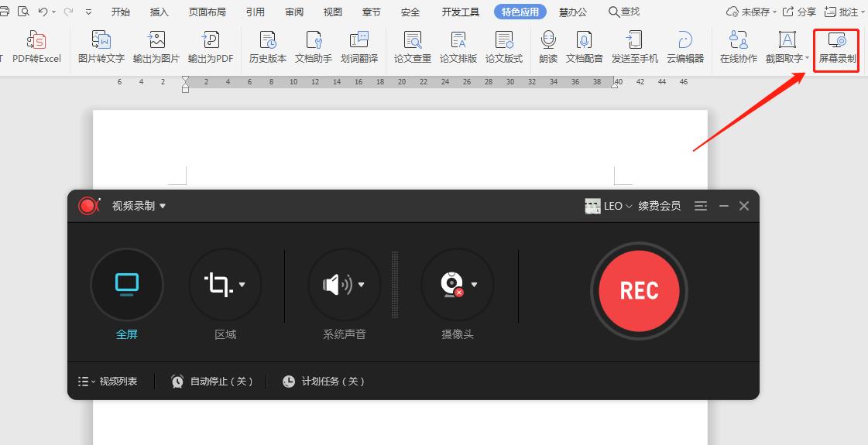Click 发送至手机 send to phone icon
This screenshot has width=868, height=445.
[x=634, y=42]
